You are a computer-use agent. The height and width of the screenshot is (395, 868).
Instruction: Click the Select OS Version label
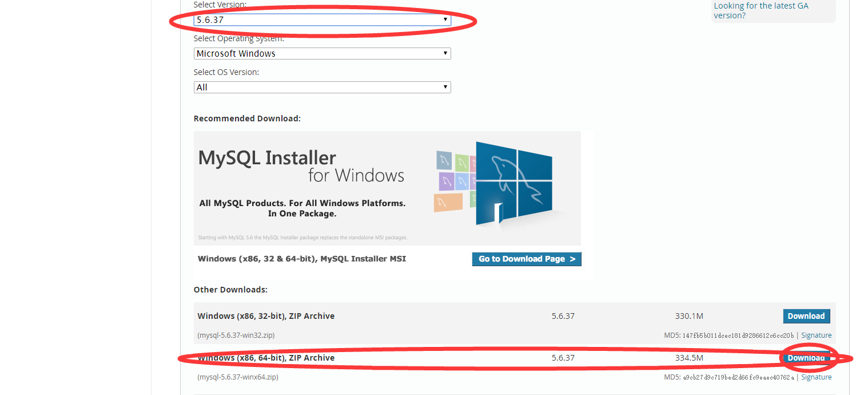coord(226,72)
